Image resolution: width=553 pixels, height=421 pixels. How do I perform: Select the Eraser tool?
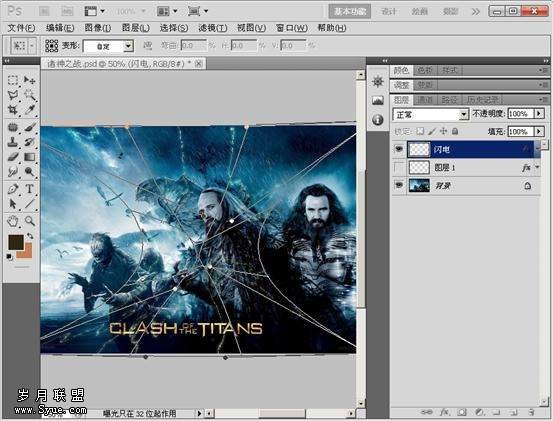13,157
